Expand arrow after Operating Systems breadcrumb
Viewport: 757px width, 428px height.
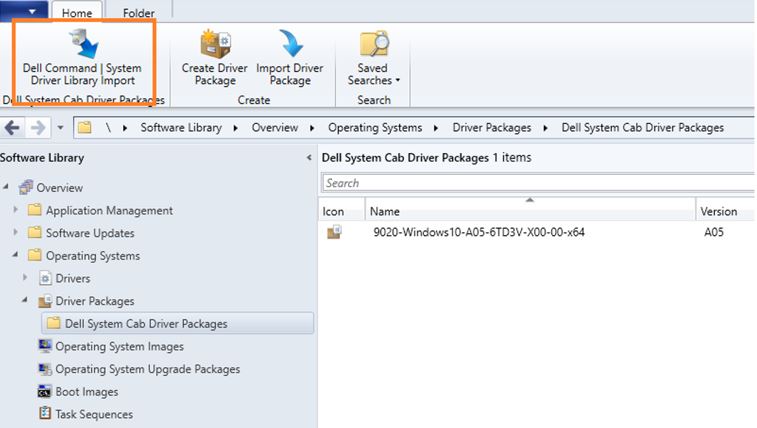(436, 128)
